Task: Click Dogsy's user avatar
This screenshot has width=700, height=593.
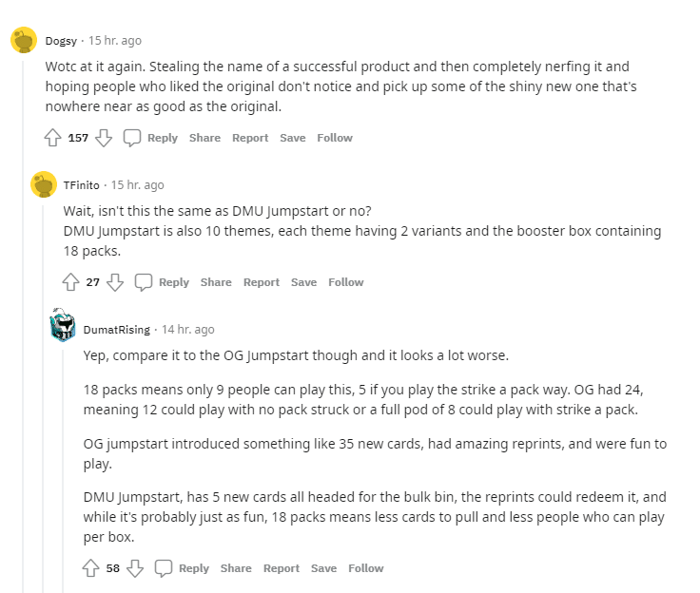Action: pyautogui.click(x=24, y=41)
